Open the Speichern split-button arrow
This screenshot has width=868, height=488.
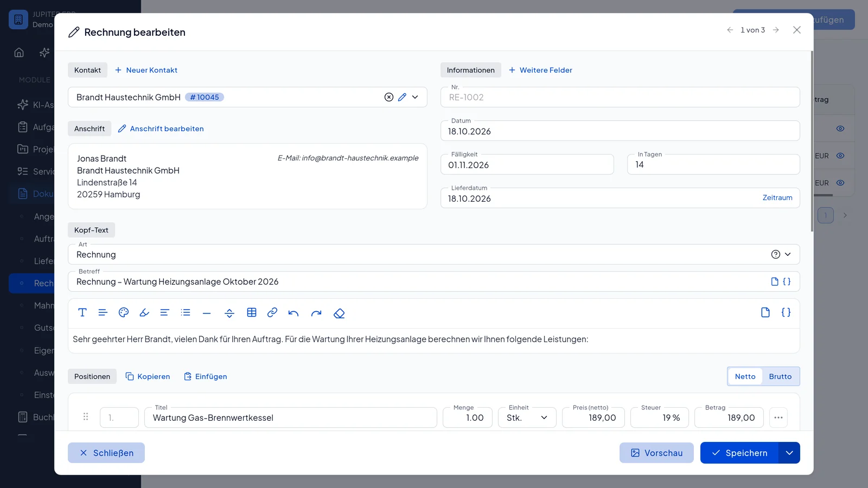click(x=789, y=453)
